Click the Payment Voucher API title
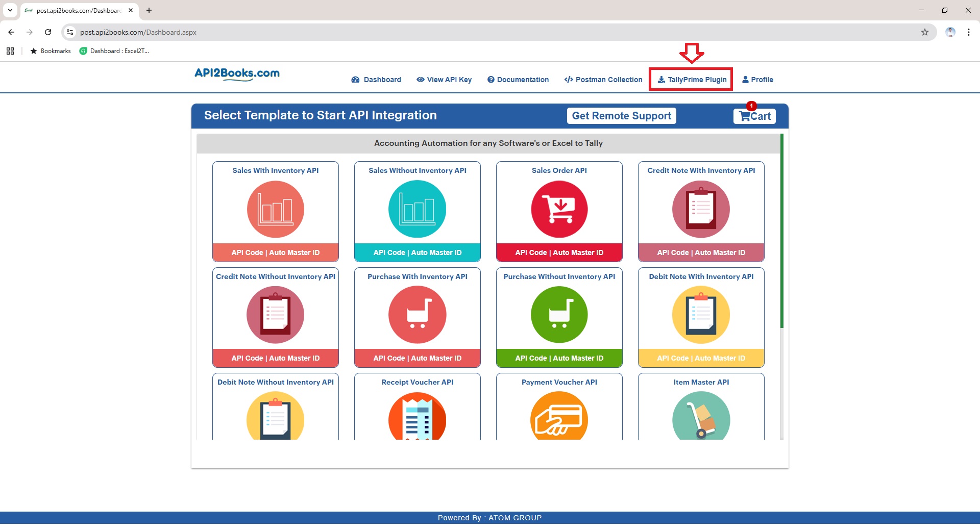Viewport: 980px width, 531px height. [559, 382]
